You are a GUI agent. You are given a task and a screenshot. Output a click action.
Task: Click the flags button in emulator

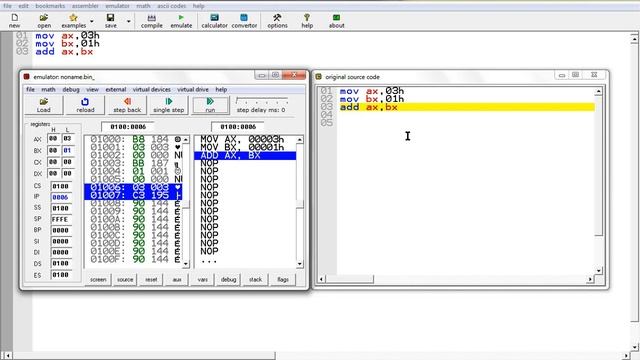(x=282, y=280)
